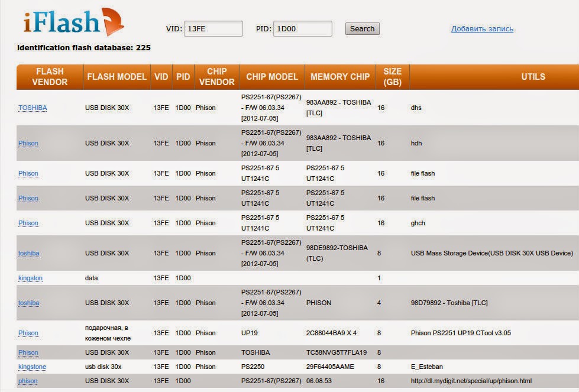This screenshot has width=579, height=392.
Task: Click the TOSHIBA chip model cell
Action: click(255, 352)
